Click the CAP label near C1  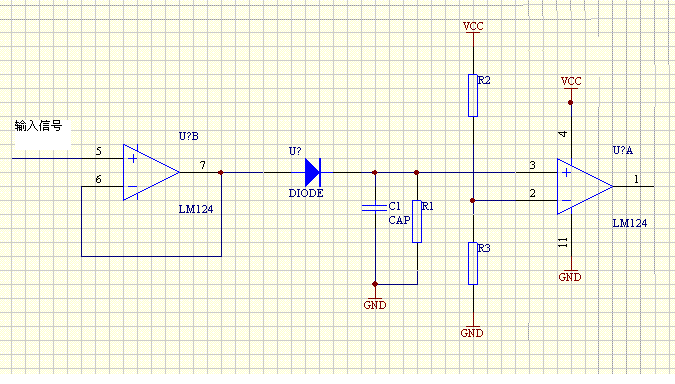coord(399,220)
